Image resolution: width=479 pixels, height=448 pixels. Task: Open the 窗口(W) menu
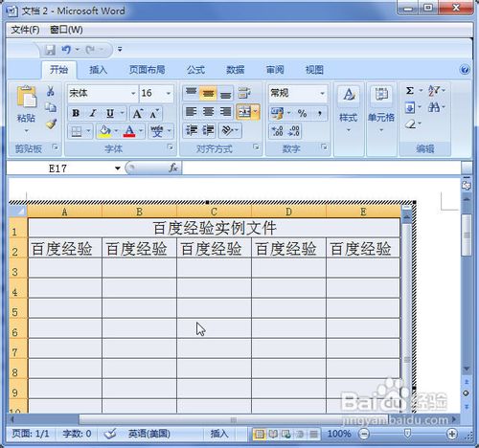click(x=66, y=30)
